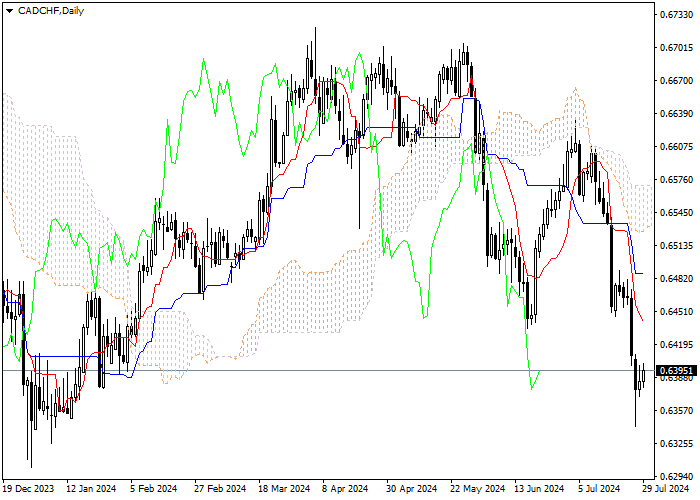Click the 5 Feb 2024 date label
The image size is (700, 500).
click(154, 489)
